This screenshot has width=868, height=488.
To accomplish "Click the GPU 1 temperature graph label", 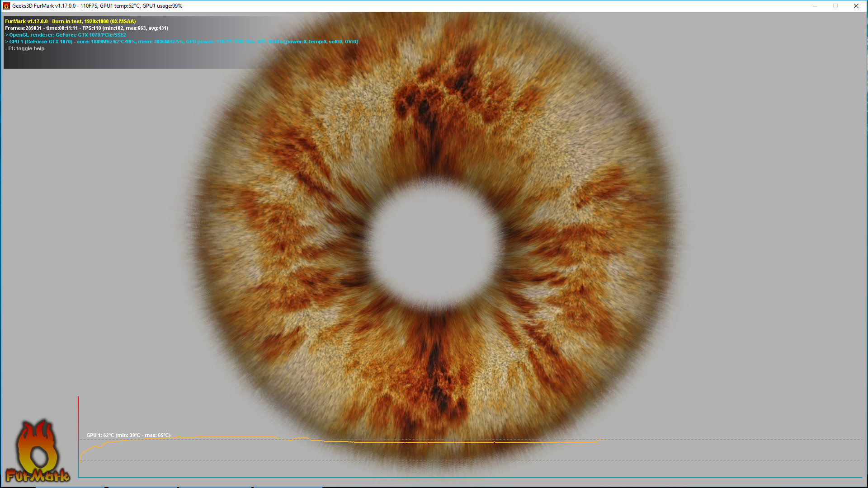I will point(128,435).
